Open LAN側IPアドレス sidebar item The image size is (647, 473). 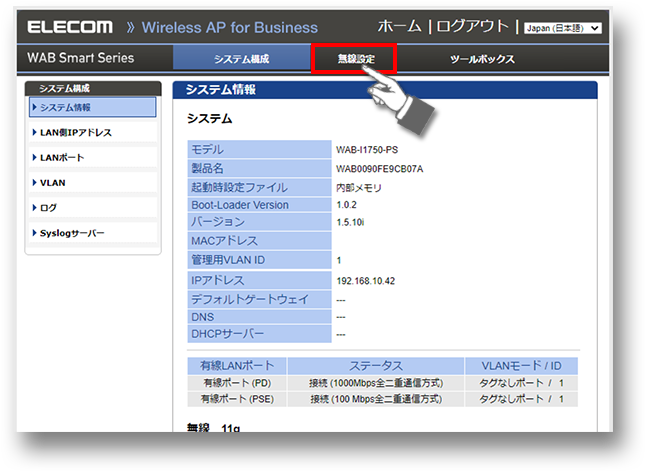click(93, 132)
